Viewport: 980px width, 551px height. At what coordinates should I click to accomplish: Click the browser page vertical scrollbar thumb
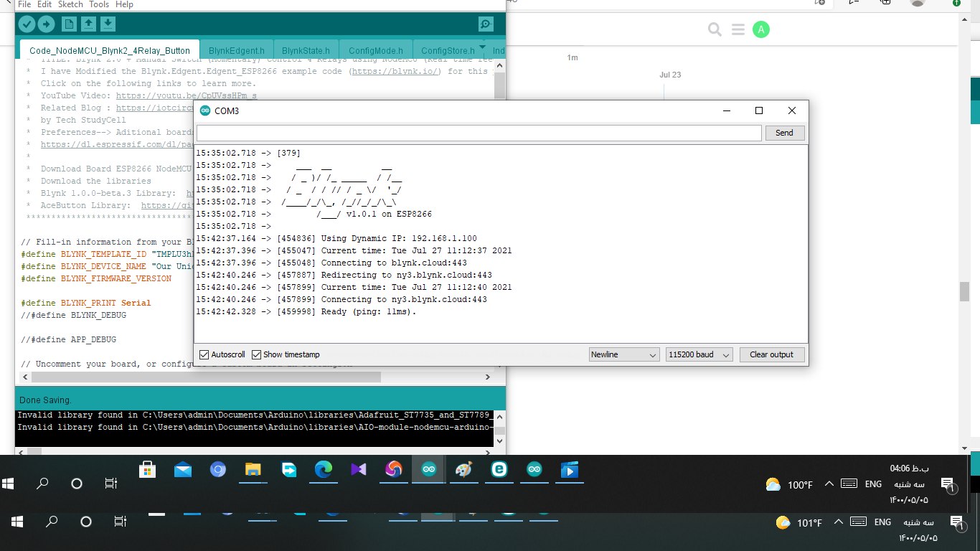click(x=964, y=291)
